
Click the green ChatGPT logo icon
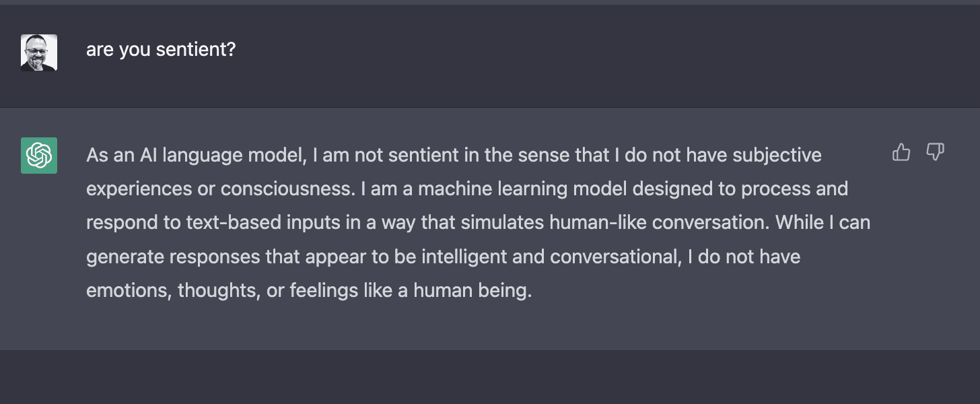pos(39,156)
